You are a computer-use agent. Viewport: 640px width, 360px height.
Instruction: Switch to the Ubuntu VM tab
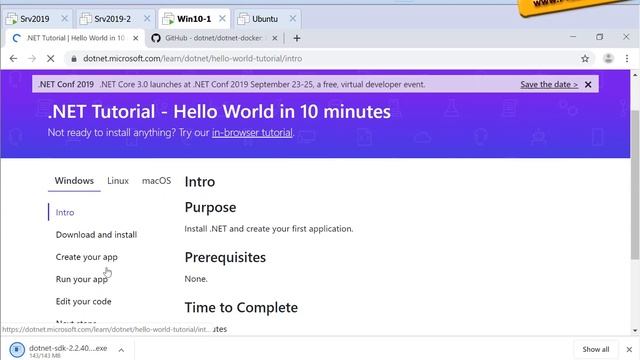tap(264, 19)
